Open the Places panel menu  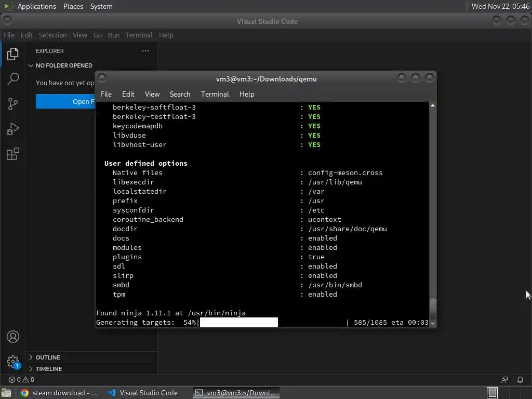(73, 6)
